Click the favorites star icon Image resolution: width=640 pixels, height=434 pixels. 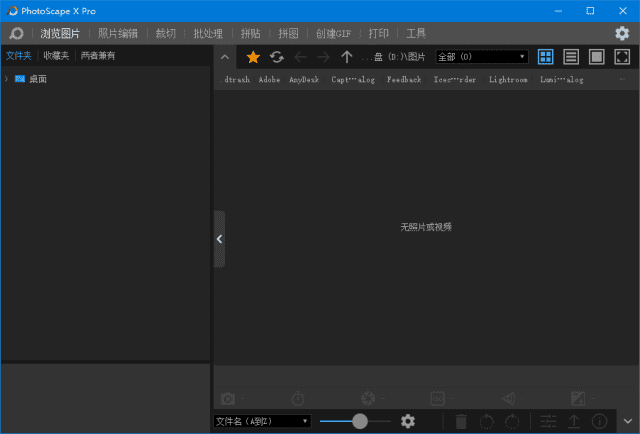(253, 57)
